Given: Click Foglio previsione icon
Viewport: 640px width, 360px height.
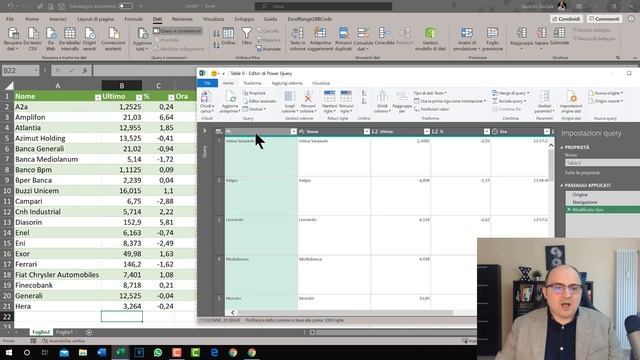Looking at the screenshot, I should [492, 39].
